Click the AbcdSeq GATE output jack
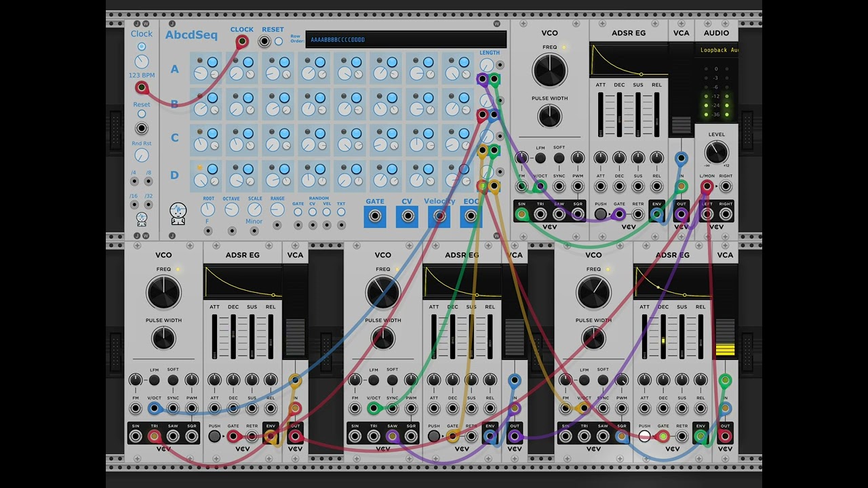Screen dimensions: 868x488 point(375,217)
